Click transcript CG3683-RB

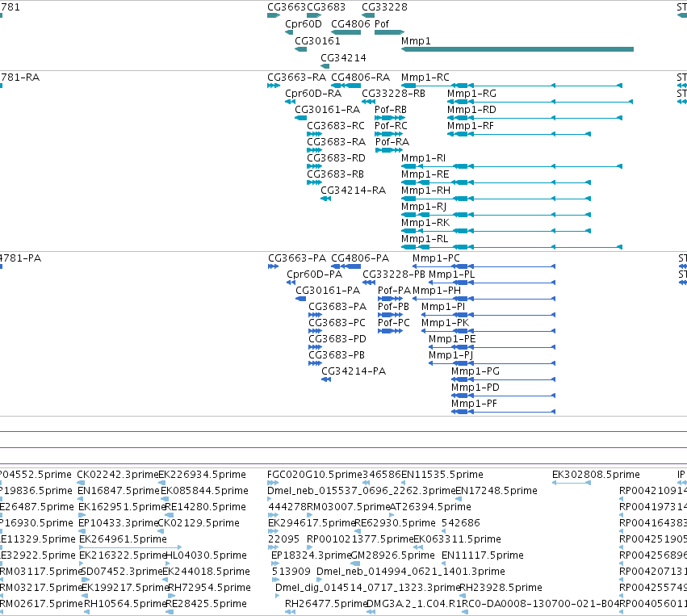point(335,174)
